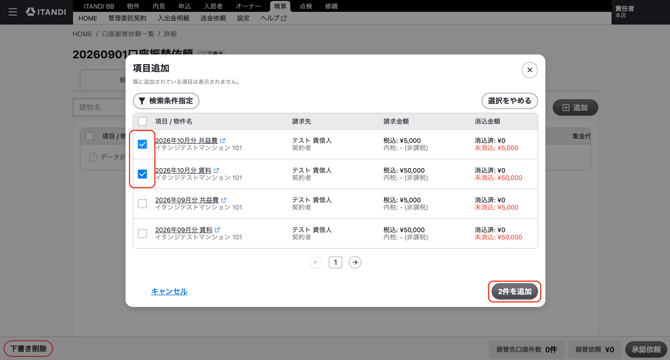The height and width of the screenshot is (360, 670).
Task: Click HOME in the breadcrumb
Action: [82, 34]
